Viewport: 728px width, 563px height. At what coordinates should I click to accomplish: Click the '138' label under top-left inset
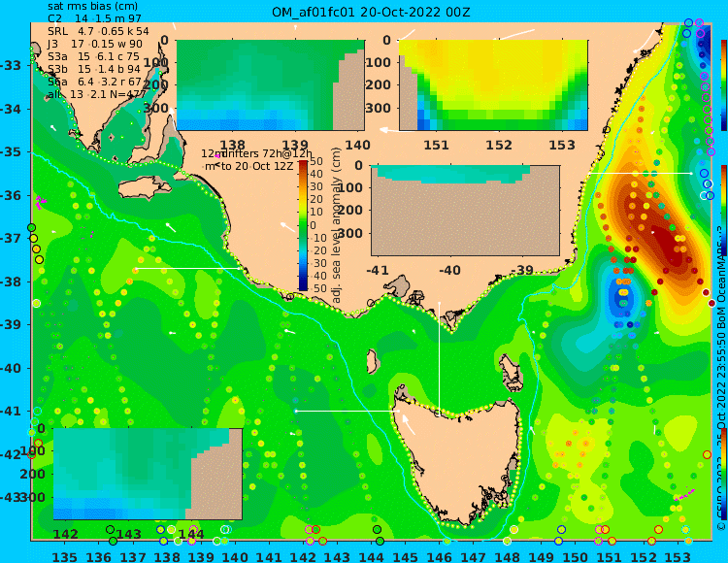click(x=232, y=146)
